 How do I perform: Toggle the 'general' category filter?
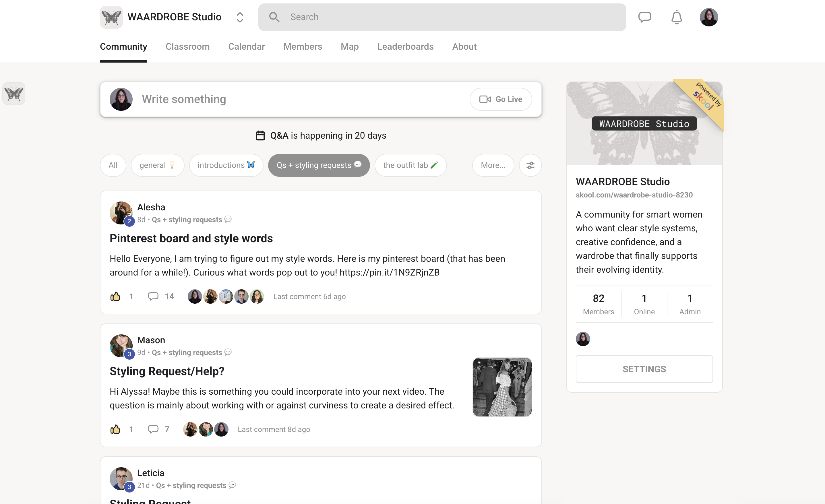click(x=157, y=165)
